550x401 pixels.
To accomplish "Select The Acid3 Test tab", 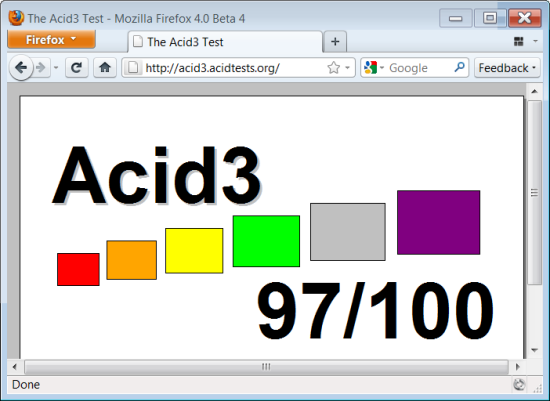I will click(x=225, y=42).
